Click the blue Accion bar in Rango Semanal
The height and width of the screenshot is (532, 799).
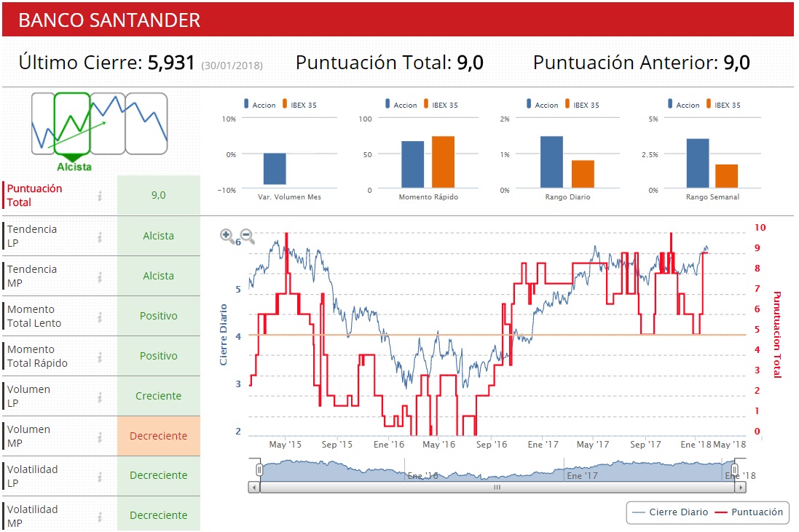pyautogui.click(x=698, y=164)
